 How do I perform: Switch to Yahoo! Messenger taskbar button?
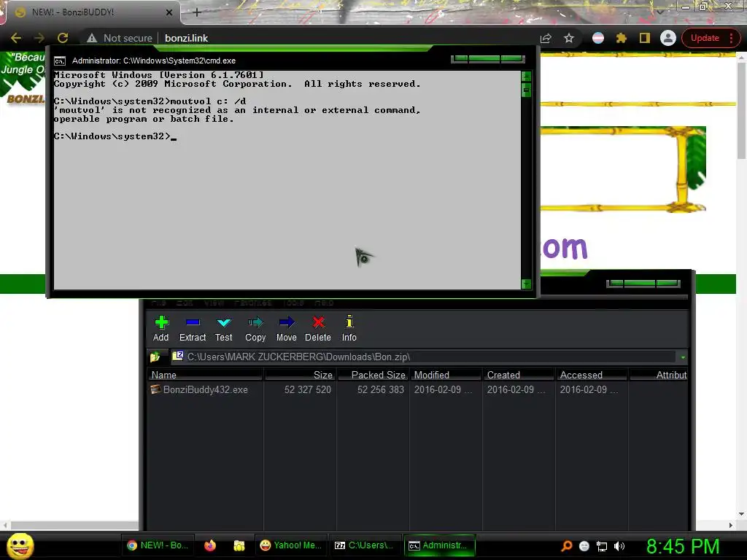pos(291,545)
